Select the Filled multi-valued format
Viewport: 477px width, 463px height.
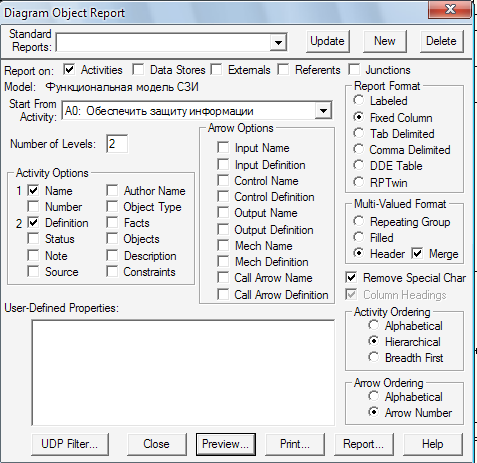[x=359, y=237]
